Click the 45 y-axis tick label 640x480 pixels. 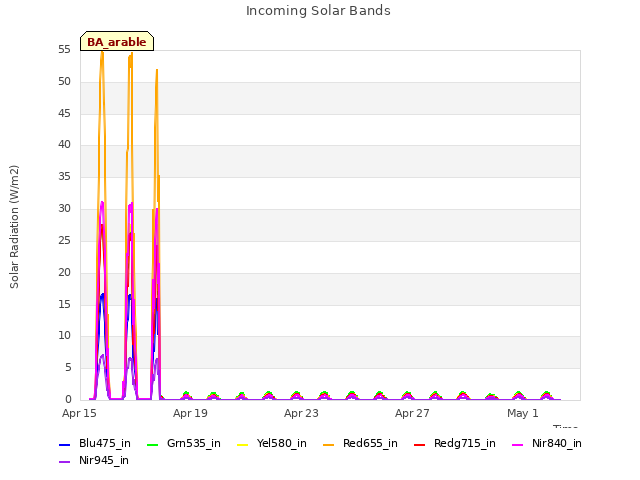[x=64, y=113]
